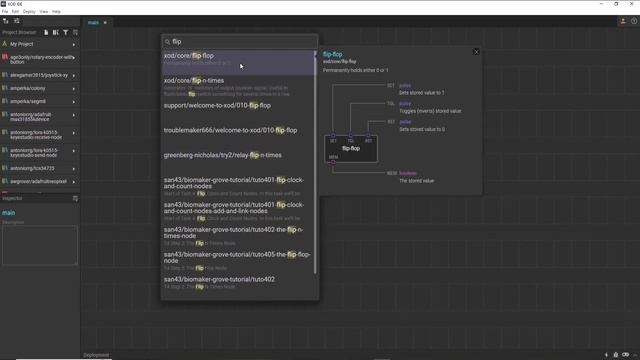Click the rotary-encoder library red icon
The height and width of the screenshot is (360, 640).
pyautogui.click(x=5, y=58)
